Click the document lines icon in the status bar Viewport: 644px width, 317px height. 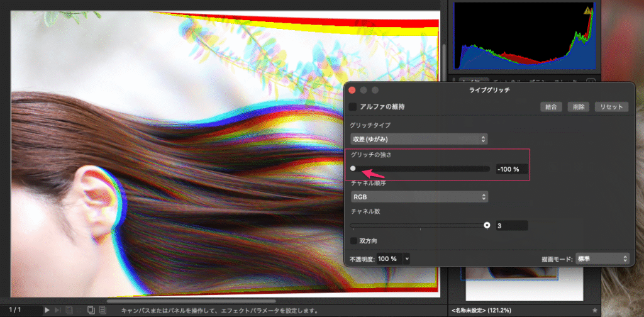pos(103,310)
